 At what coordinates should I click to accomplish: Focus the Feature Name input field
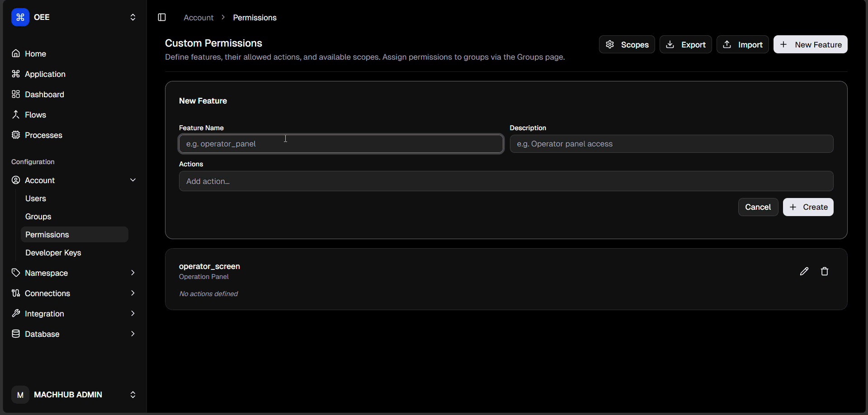[x=341, y=144]
